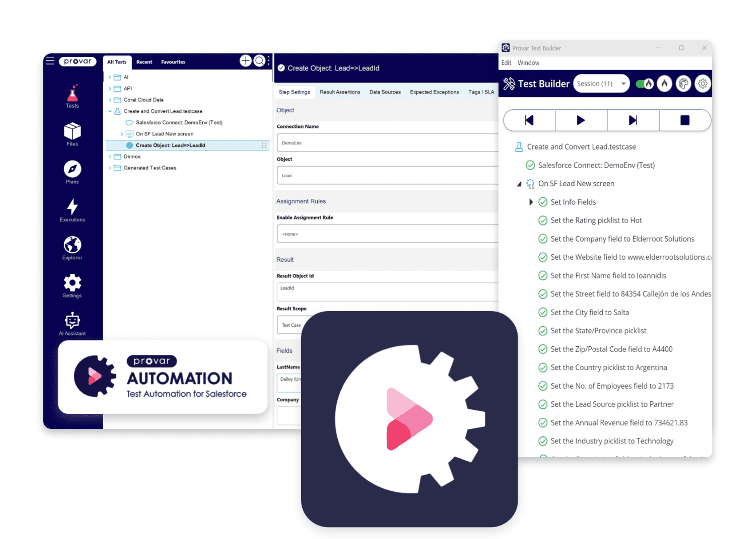Run test with the play button
The height and width of the screenshot is (539, 756).
[x=581, y=120]
